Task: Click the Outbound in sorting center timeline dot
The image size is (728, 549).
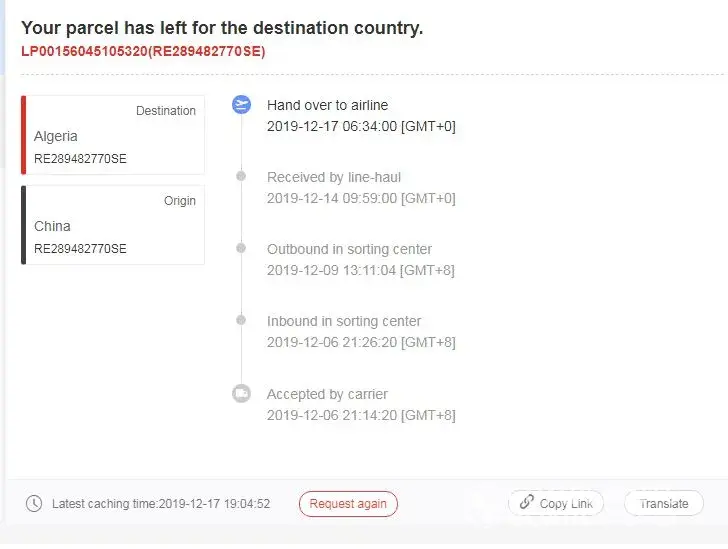Action: [241, 248]
